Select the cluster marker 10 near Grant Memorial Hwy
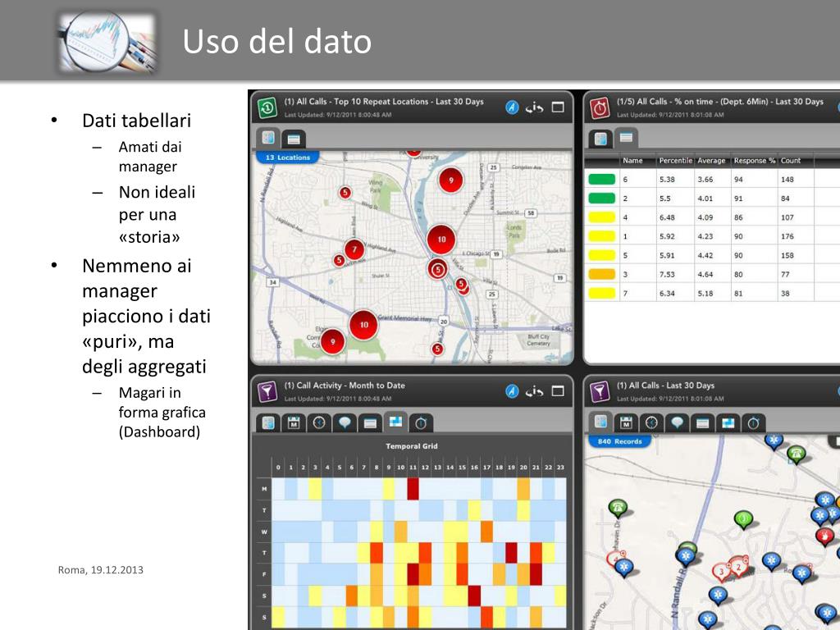This screenshot has height=630, width=840. point(363,325)
